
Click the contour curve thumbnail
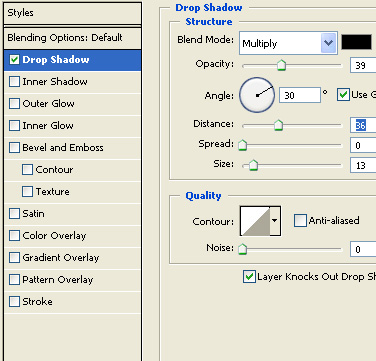point(255,221)
